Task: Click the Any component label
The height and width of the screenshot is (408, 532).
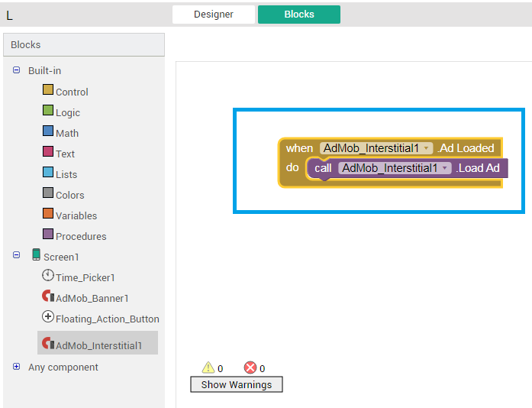Action: coord(63,368)
